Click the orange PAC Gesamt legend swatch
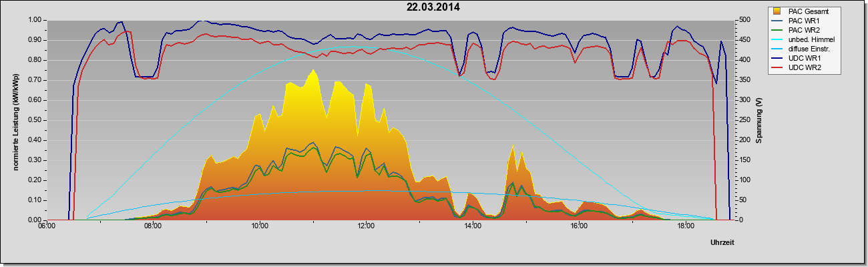Viewport: 868px width, 267px height. [x=777, y=11]
